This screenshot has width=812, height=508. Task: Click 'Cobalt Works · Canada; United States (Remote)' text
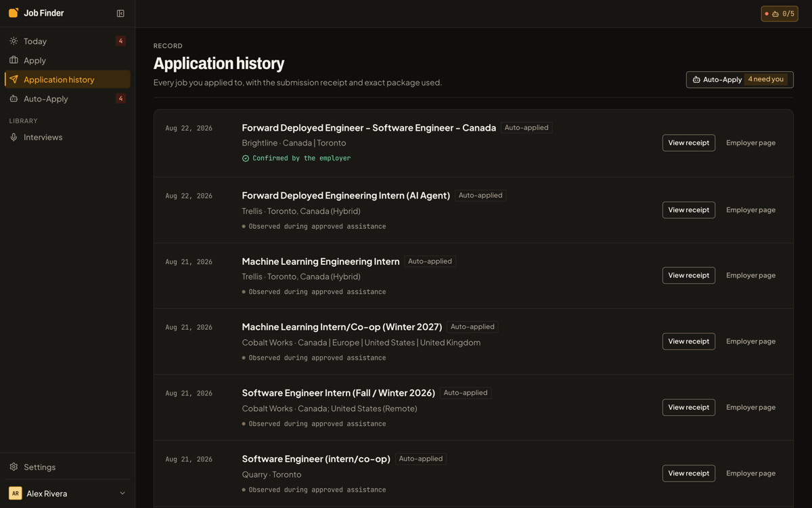[330, 408]
